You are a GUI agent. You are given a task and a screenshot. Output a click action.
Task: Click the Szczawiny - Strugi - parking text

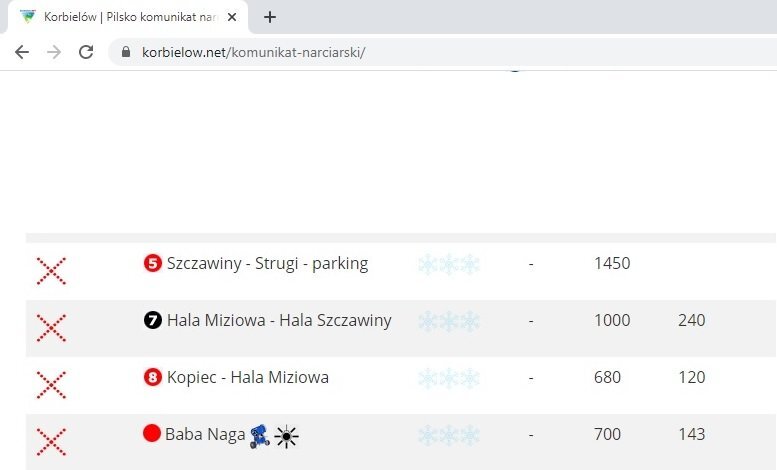coord(268,263)
